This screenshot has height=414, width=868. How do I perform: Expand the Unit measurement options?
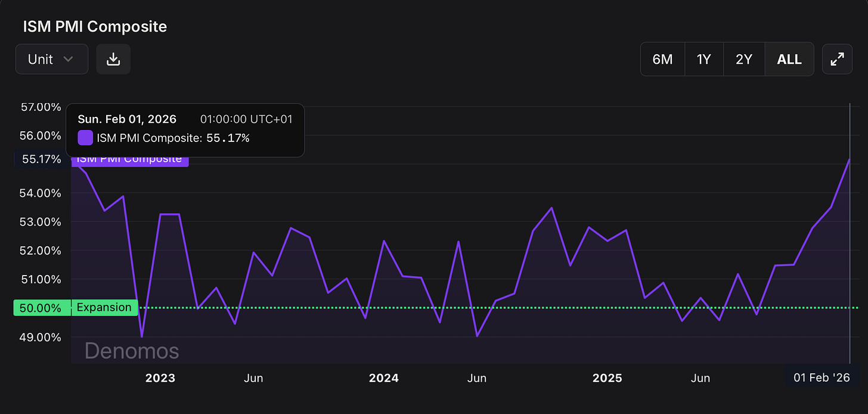[51, 59]
